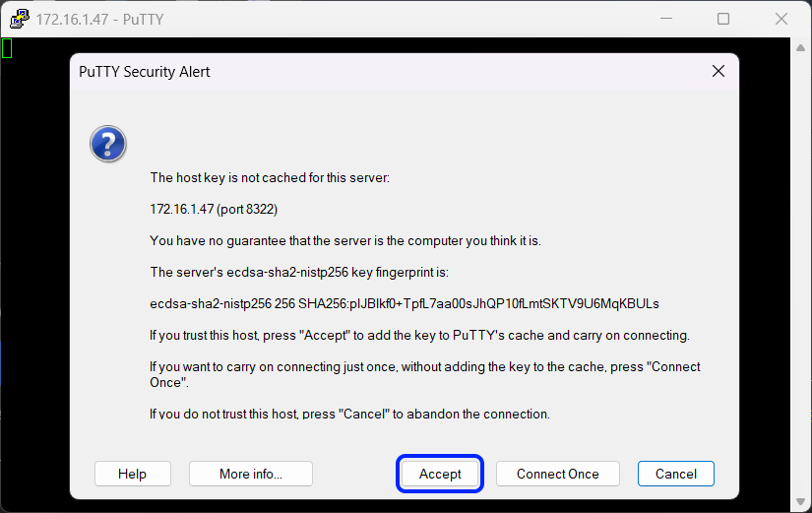Cancel the connection
The width and height of the screenshot is (812, 513).
coord(676,474)
